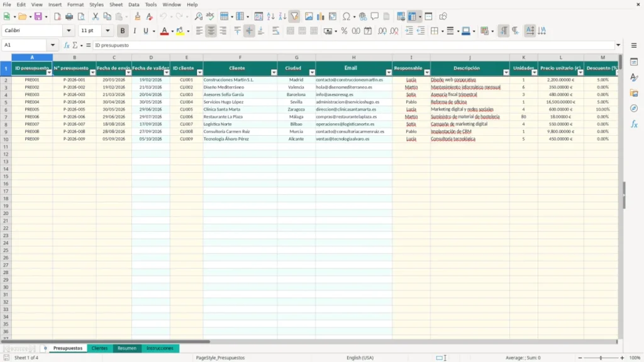Image resolution: width=644 pixels, height=362 pixels.
Task: Open Responsable column filter dropdown
Action: 427,72
